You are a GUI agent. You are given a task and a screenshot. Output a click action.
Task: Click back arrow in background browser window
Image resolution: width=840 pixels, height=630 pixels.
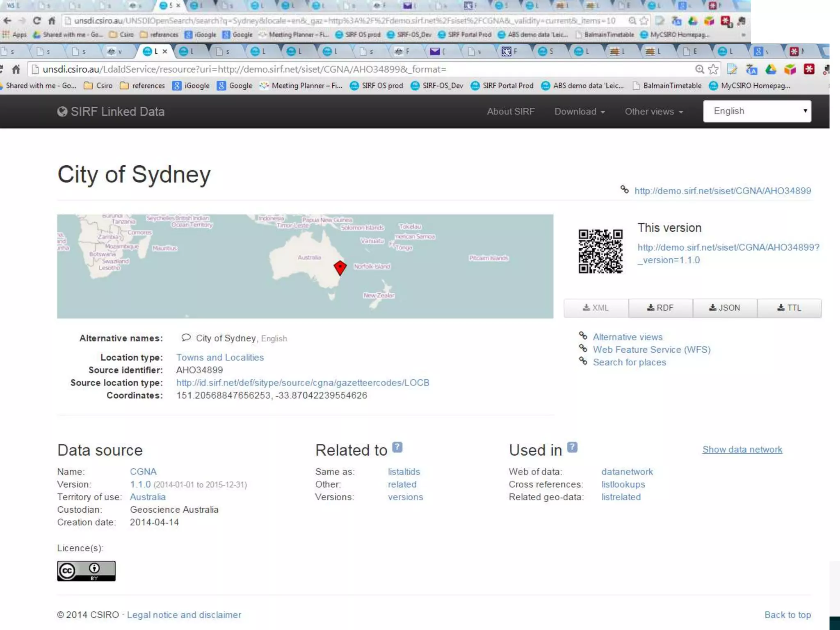pyautogui.click(x=7, y=21)
